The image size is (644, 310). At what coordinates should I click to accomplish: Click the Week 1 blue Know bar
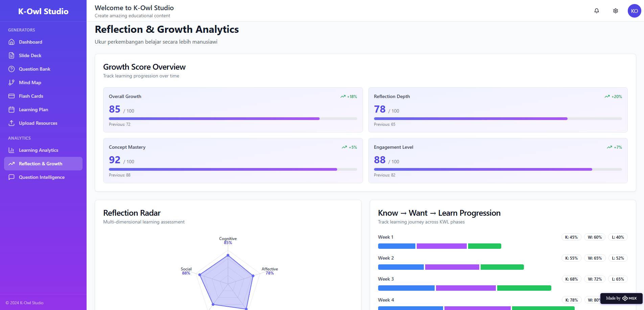(x=397, y=246)
